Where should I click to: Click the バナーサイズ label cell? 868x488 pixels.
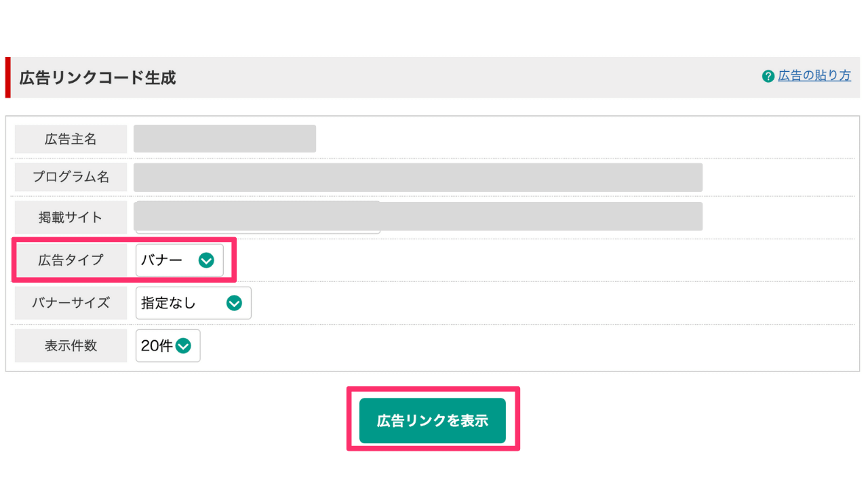71,303
